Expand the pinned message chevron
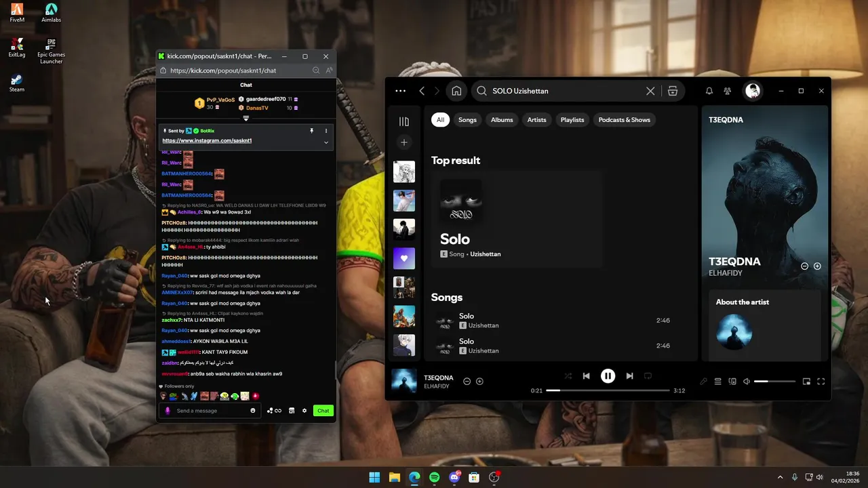The height and width of the screenshot is (488, 868). pos(326,142)
